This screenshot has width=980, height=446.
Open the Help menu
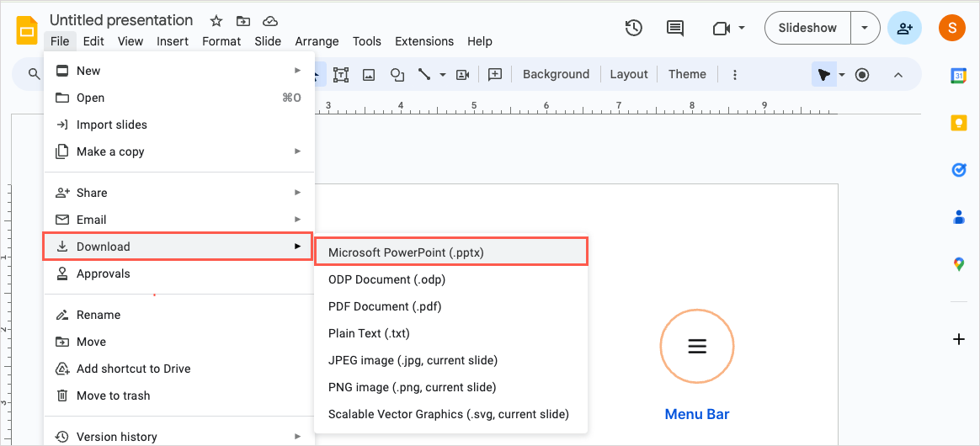479,41
